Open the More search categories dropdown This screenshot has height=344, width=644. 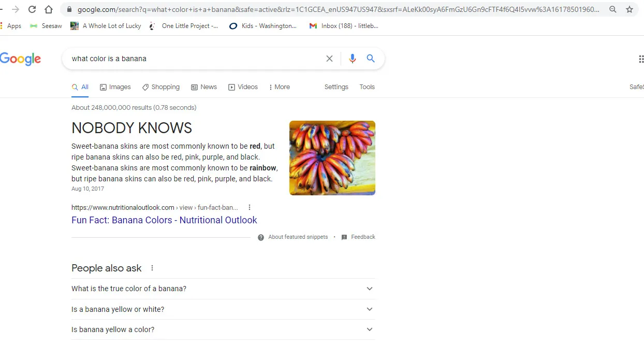point(280,87)
